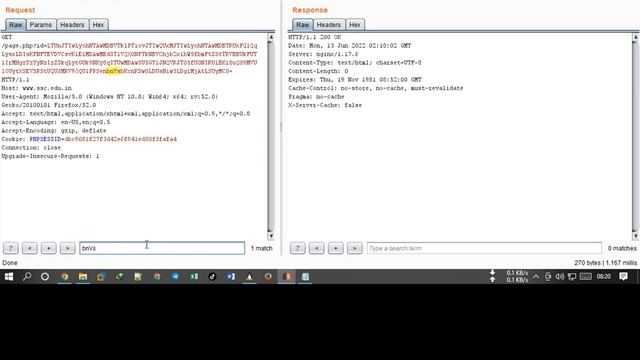
Task: Click the taskbar clock showing 08:20
Action: 604,277
